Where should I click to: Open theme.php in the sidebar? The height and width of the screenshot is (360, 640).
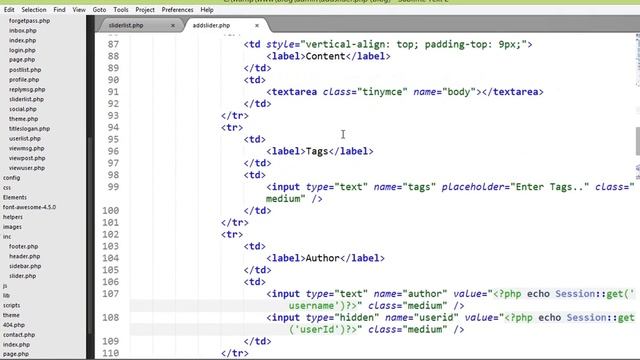[23, 118]
